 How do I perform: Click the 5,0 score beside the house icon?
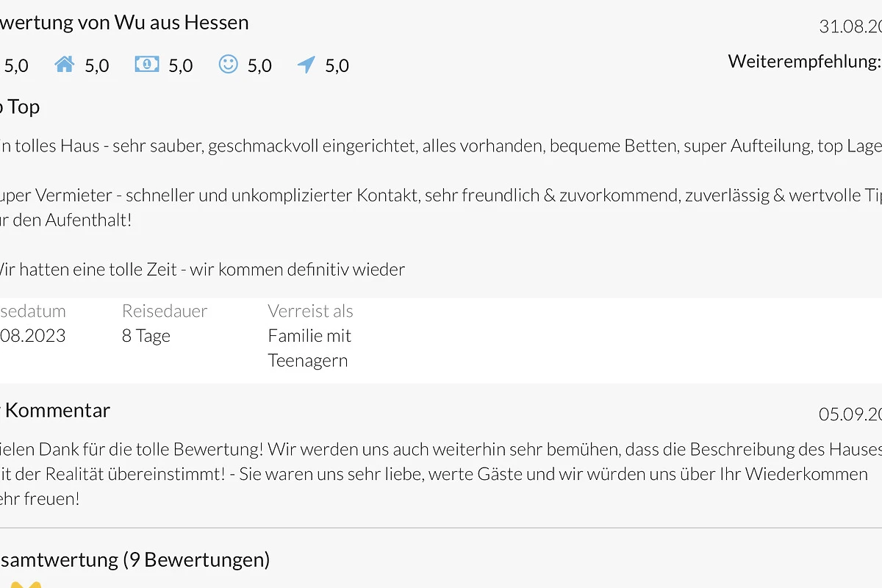tap(97, 65)
